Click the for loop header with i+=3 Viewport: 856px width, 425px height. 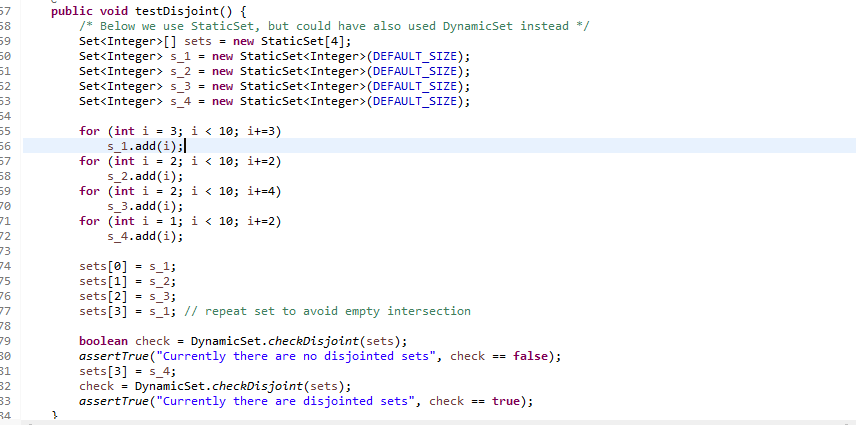180,131
